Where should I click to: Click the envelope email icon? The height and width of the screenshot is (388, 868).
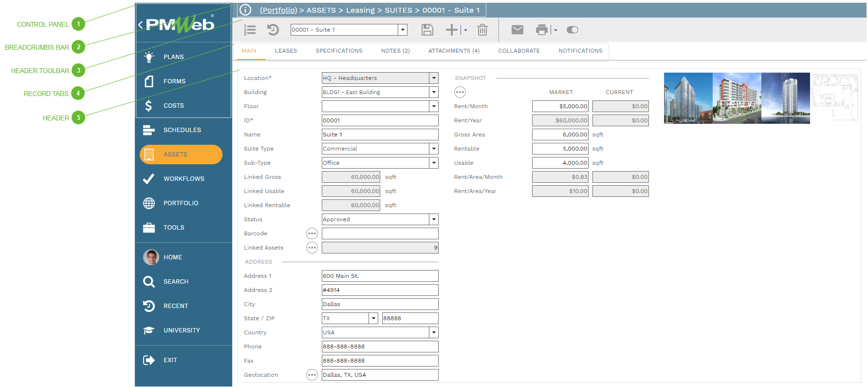[517, 30]
